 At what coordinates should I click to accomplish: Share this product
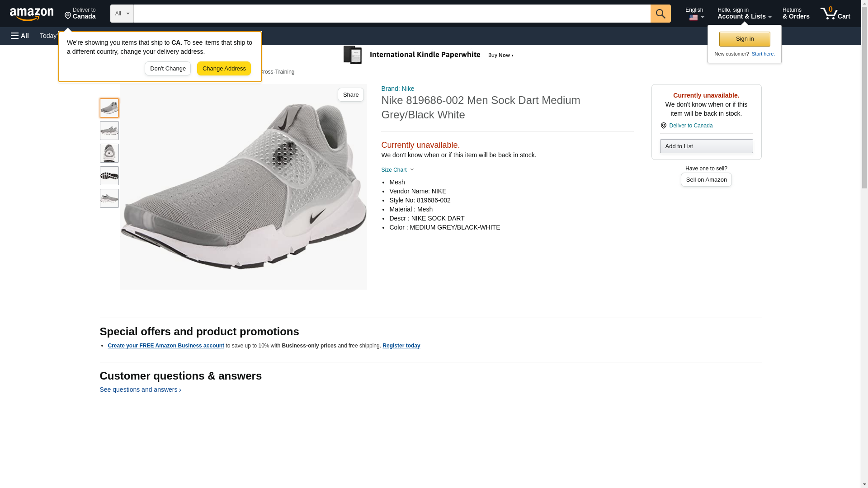point(350,95)
